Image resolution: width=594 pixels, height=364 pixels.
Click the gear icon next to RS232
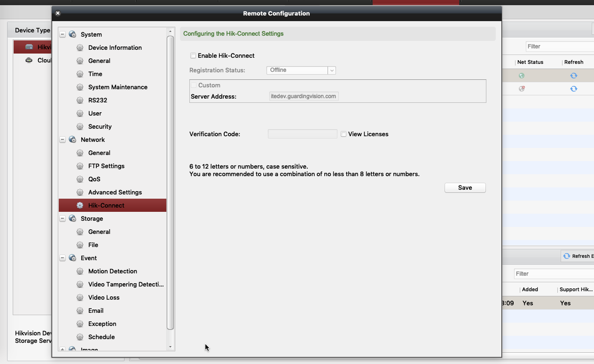(80, 100)
